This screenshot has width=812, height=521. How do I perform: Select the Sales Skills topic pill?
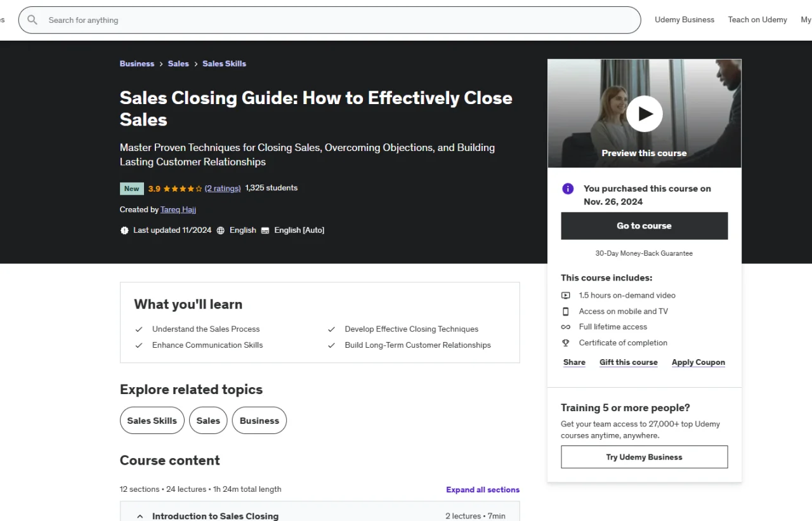pos(152,421)
